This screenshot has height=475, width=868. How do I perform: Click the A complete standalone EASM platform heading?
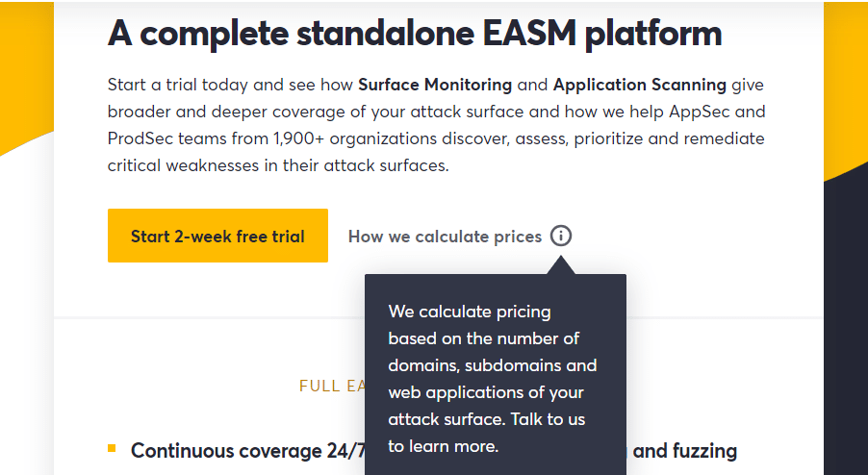click(415, 34)
